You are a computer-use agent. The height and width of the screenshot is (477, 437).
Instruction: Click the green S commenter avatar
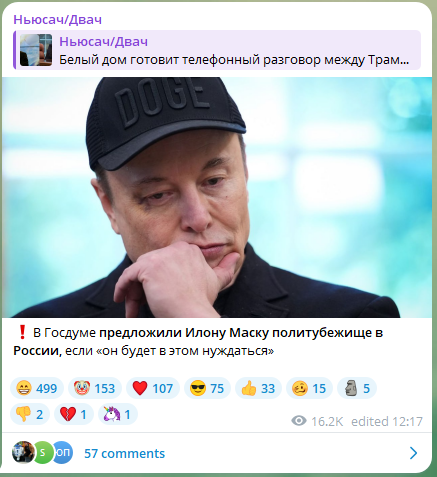(43, 452)
